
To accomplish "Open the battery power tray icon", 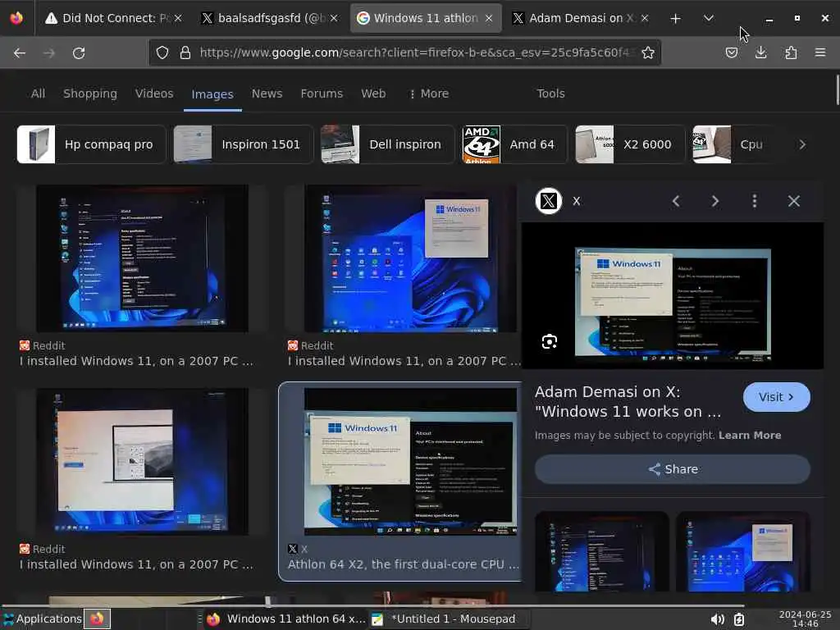I will click(x=739, y=619).
